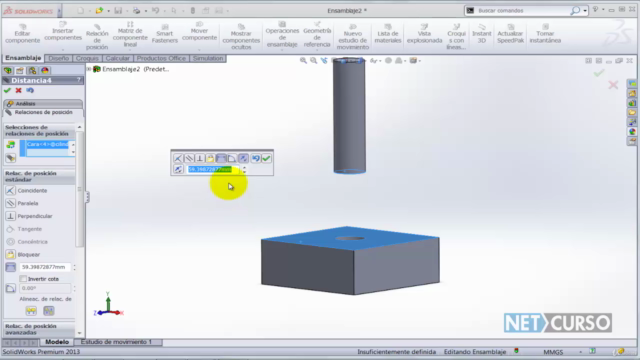Open the Relaciones de posición panel tab

point(42,112)
